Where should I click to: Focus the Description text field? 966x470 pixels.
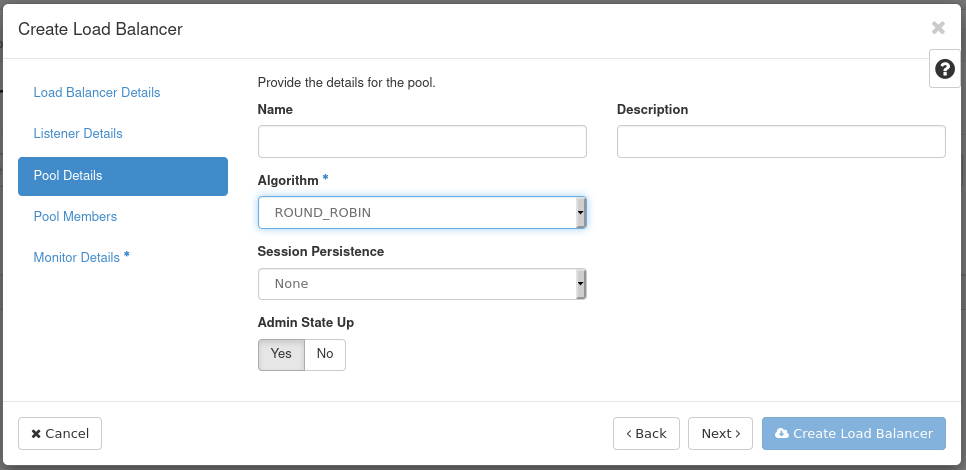point(780,142)
